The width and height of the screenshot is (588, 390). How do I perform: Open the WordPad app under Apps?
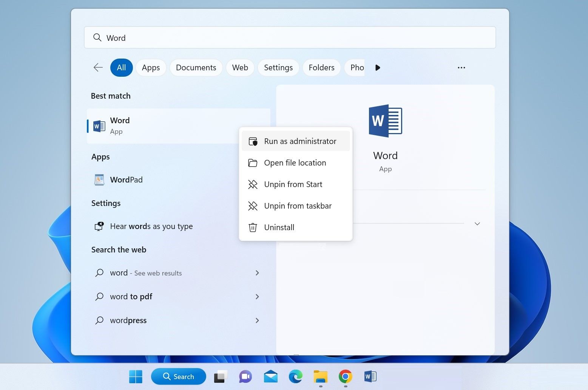[x=126, y=180]
